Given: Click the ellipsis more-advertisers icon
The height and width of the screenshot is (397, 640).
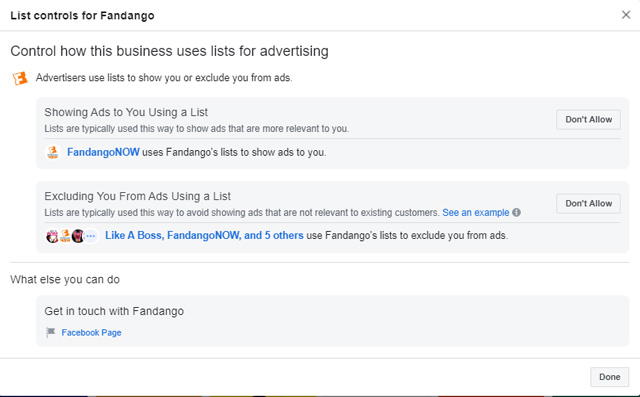Looking at the screenshot, I should click(91, 236).
